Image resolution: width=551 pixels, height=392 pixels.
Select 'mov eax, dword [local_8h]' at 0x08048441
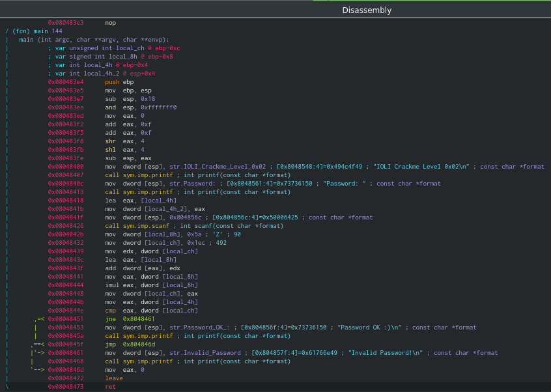tap(152, 277)
